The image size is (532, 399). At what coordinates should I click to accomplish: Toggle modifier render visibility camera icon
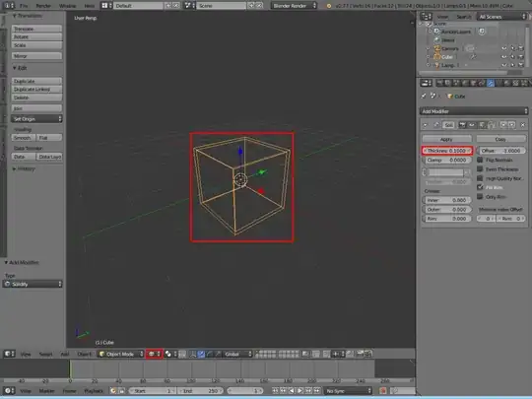[462, 125]
